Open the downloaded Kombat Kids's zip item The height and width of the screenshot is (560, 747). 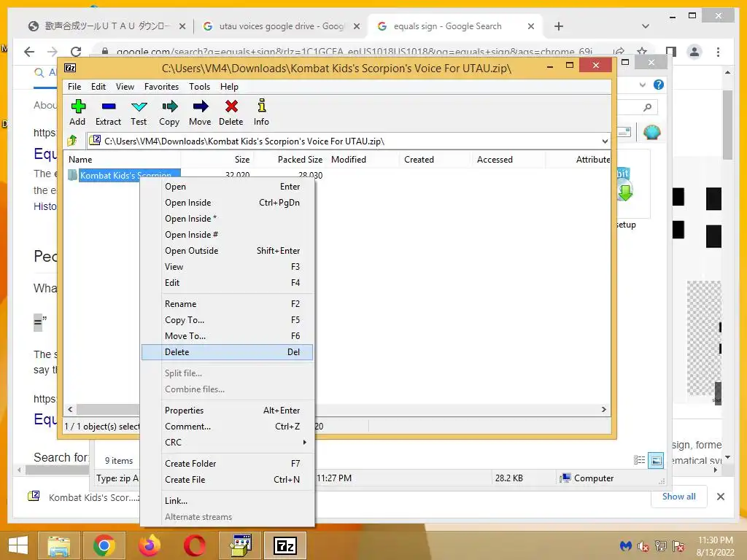point(84,497)
